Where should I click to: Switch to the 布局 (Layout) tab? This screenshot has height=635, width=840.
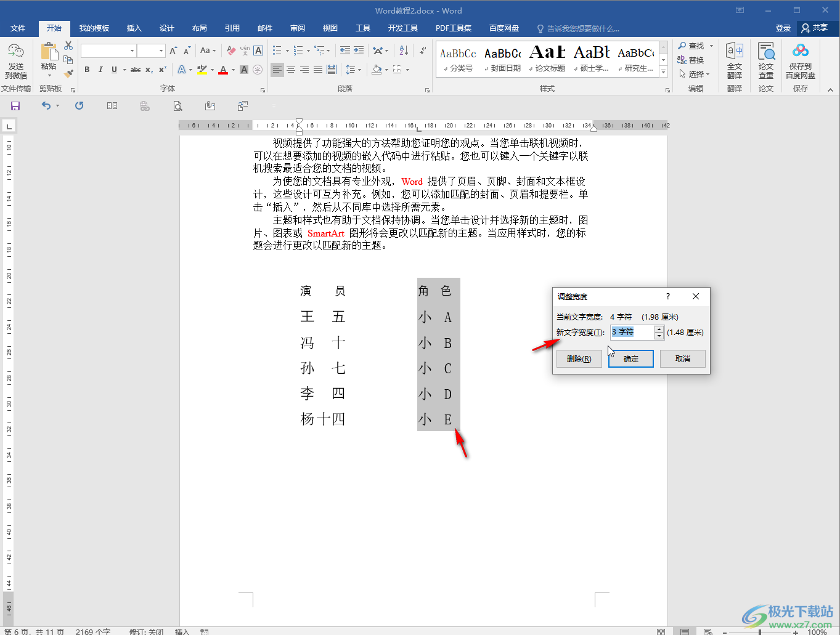[x=199, y=28]
